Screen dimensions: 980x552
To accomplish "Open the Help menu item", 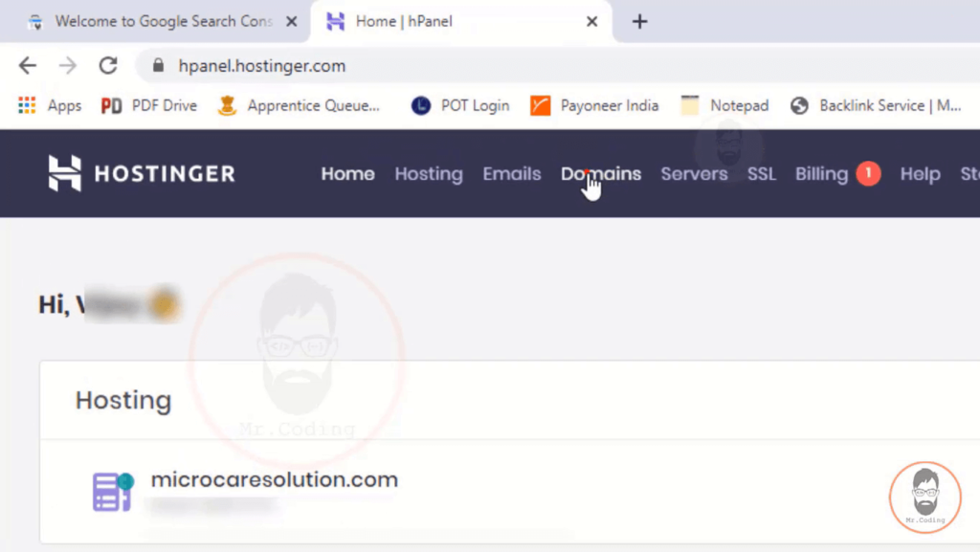I will coord(920,173).
